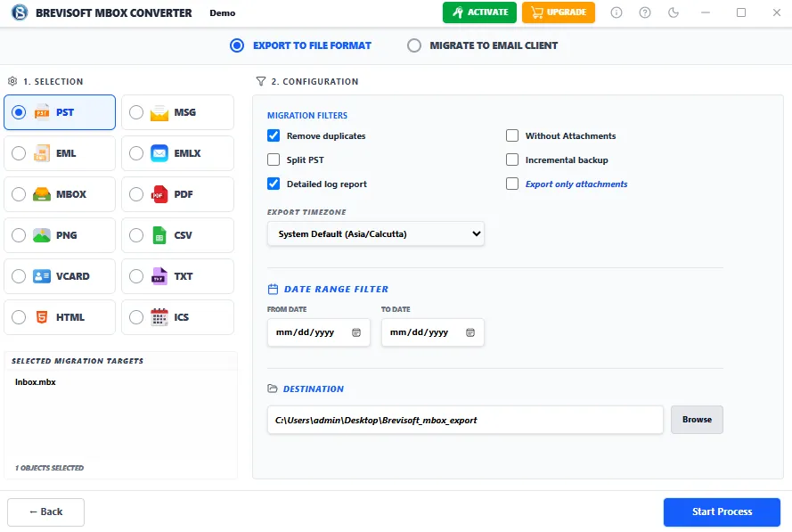Toggle dark mode moon icon

[x=674, y=12]
